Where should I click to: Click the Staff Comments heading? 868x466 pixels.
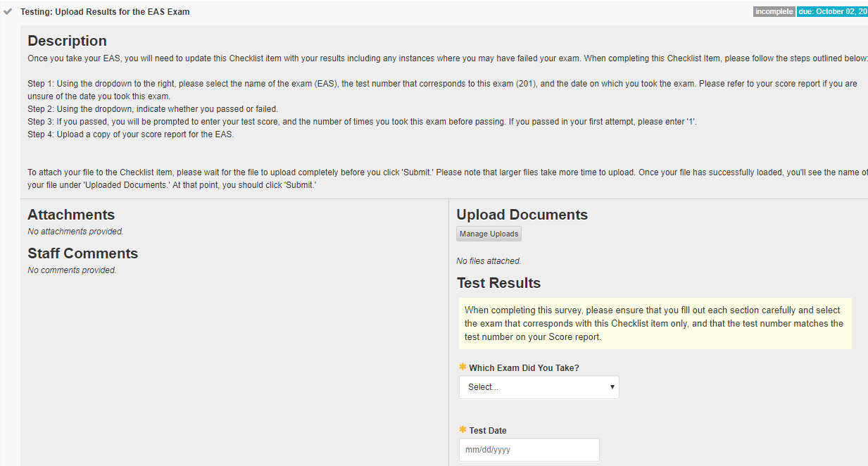coord(82,253)
